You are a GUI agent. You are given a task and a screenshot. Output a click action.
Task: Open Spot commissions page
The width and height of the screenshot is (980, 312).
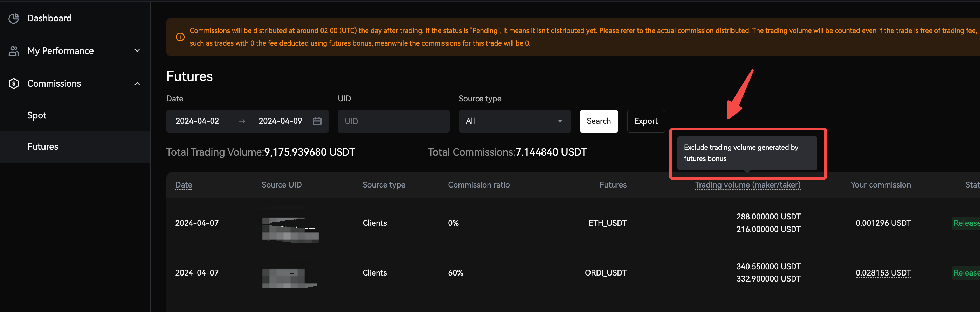click(37, 115)
